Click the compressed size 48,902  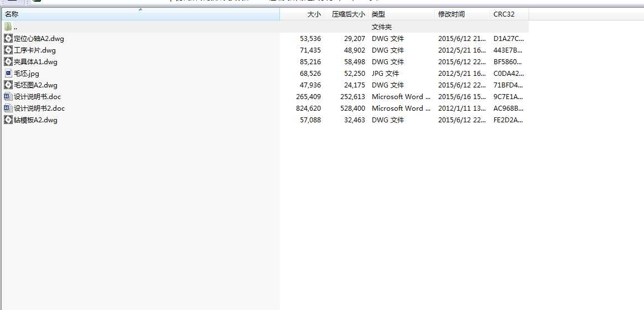pyautogui.click(x=355, y=50)
